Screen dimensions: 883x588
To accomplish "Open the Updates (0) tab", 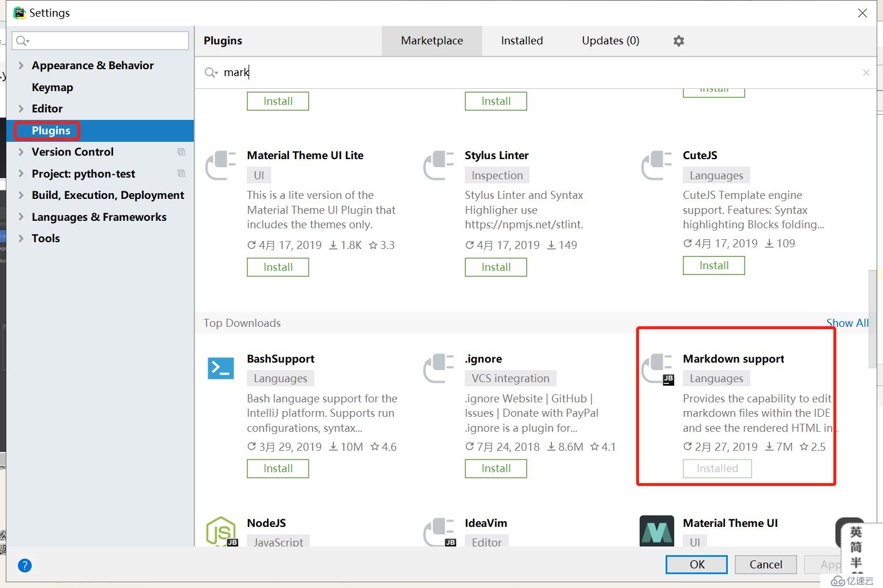I will pyautogui.click(x=611, y=41).
